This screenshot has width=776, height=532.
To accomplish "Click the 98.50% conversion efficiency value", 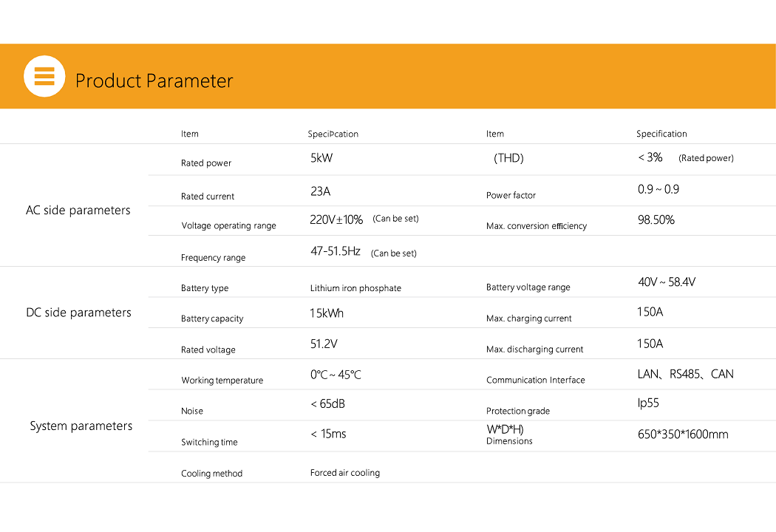I will pos(656,220).
